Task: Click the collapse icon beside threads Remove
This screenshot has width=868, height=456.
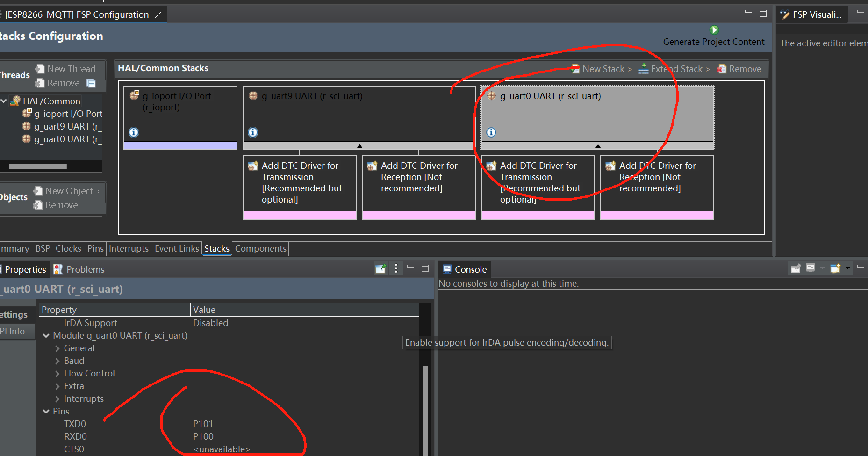Action: tap(91, 83)
